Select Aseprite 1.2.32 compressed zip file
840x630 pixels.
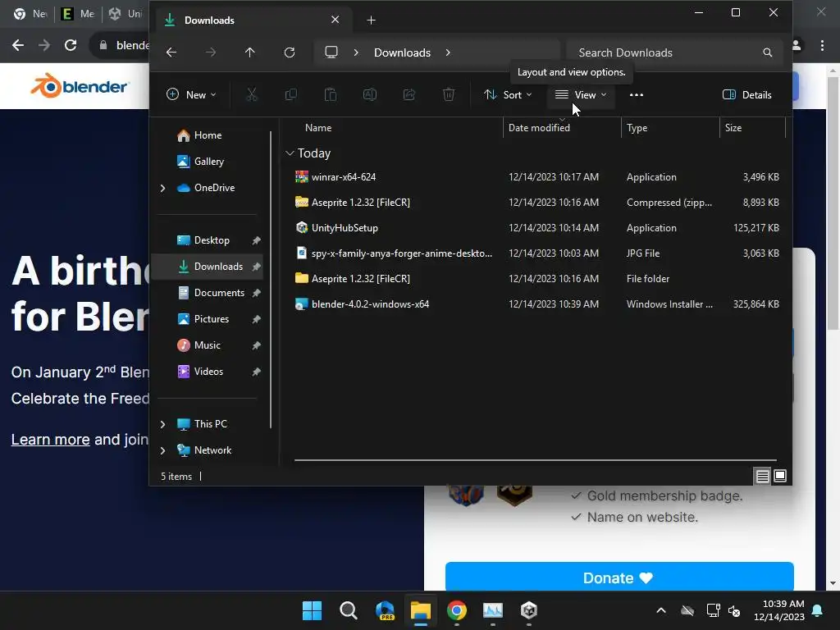coord(536,203)
